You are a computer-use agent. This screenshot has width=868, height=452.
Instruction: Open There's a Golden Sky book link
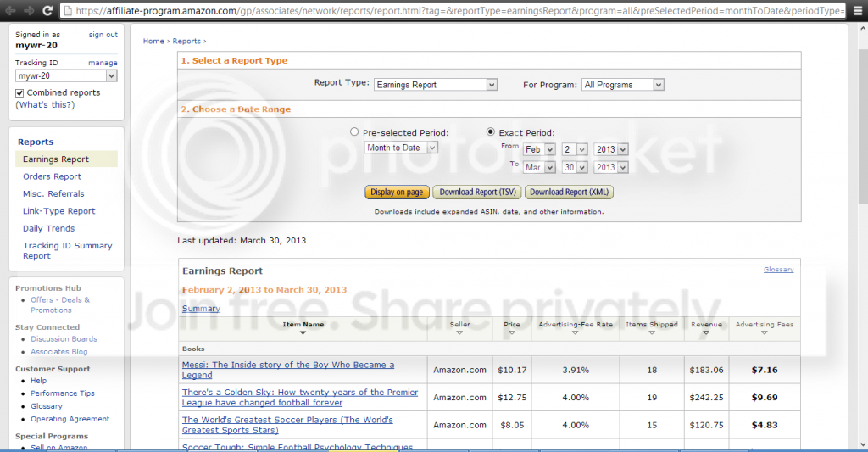[x=300, y=397]
